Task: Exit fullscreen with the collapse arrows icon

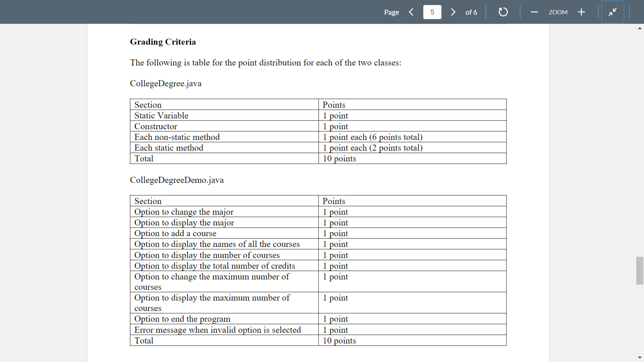Action: point(612,12)
